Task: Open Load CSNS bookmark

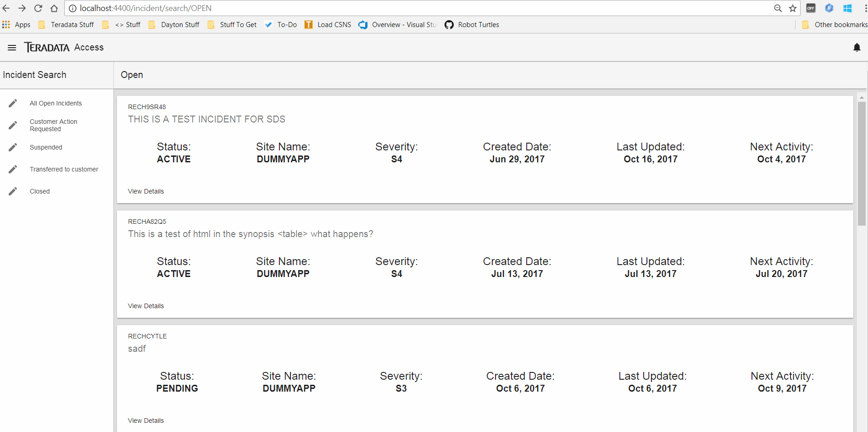Action: [328, 25]
